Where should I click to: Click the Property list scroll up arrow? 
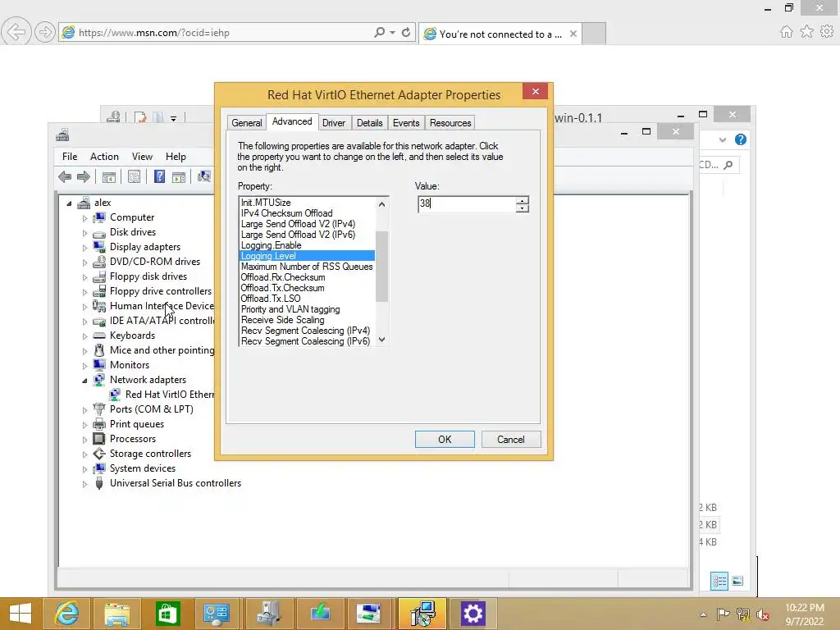pyautogui.click(x=382, y=203)
